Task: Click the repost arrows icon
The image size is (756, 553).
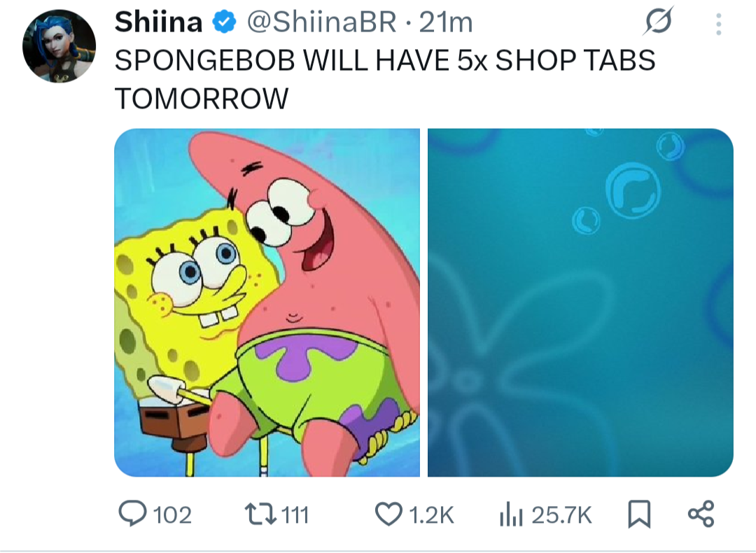Action: (x=260, y=514)
